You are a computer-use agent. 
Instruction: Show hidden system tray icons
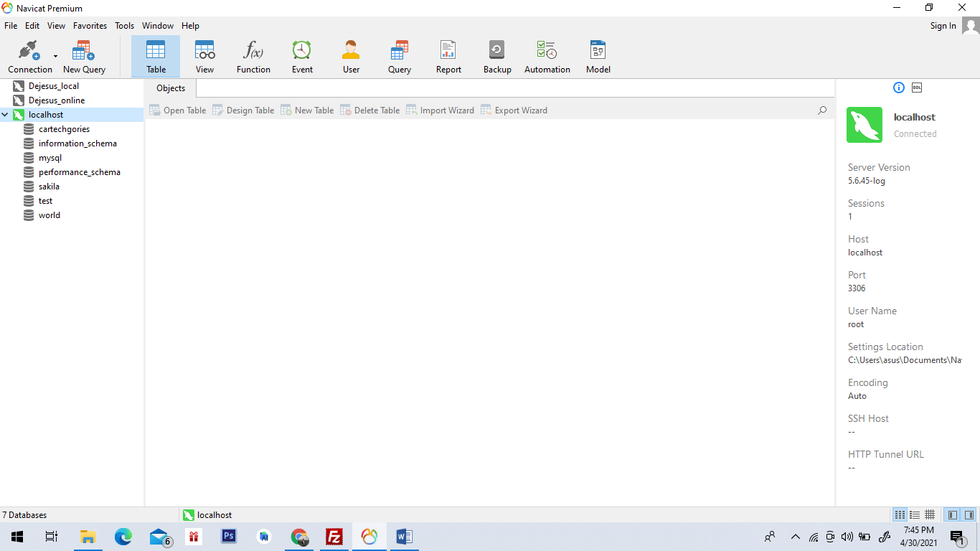[795, 537]
